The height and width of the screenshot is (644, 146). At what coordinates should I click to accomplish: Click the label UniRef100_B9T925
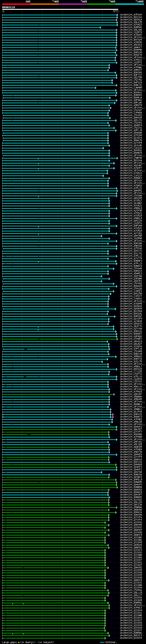(x=131, y=40)
